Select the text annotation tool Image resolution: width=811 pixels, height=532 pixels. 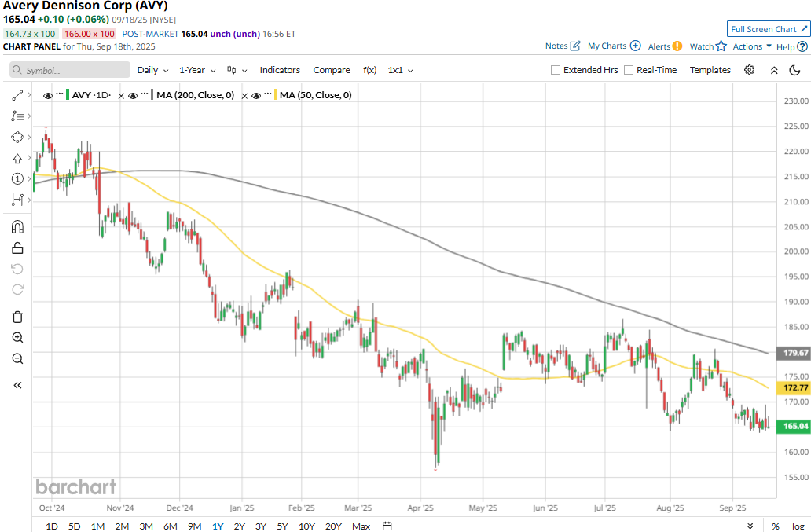click(17, 116)
